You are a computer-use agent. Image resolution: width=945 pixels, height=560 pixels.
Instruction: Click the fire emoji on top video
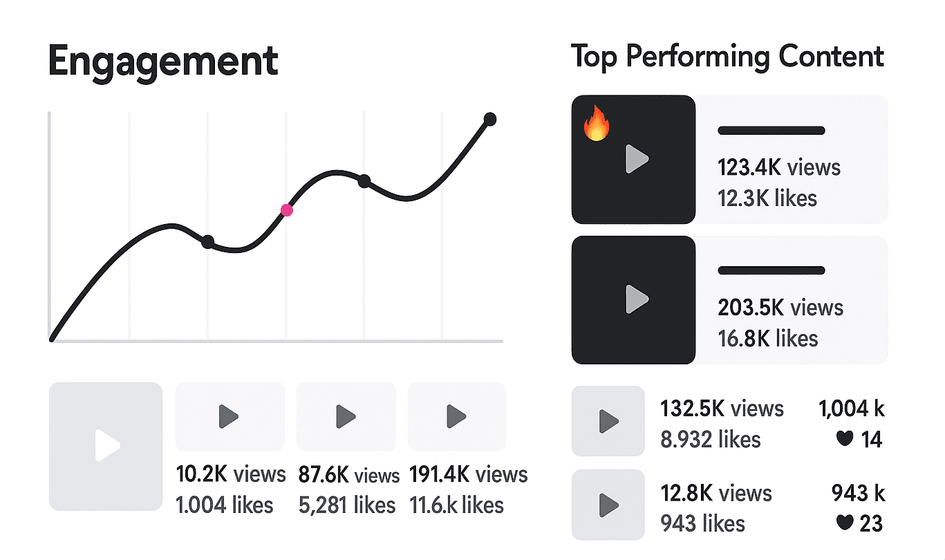[596, 126]
